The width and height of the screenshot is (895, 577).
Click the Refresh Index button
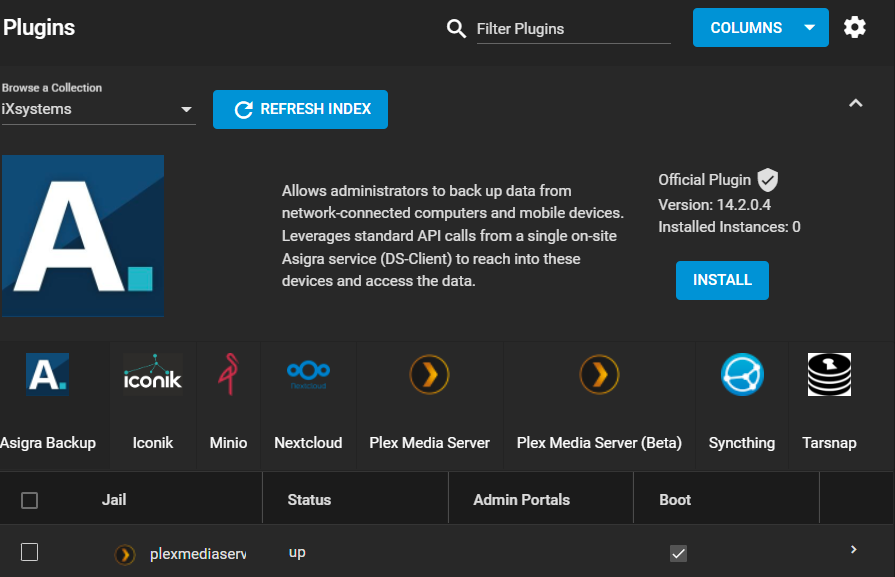click(x=300, y=109)
